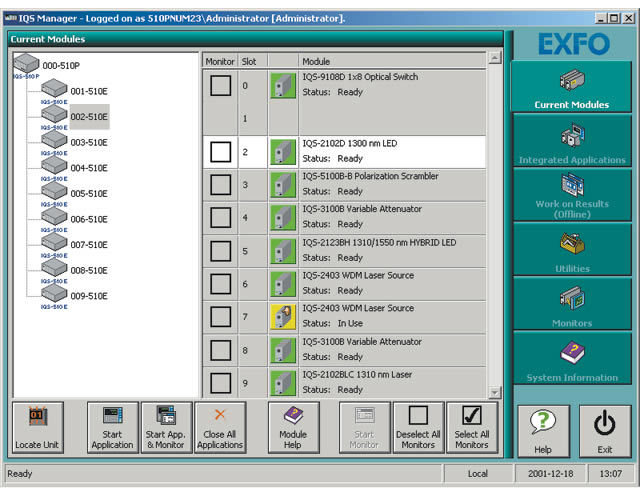Open the System Information tab

[x=572, y=358]
